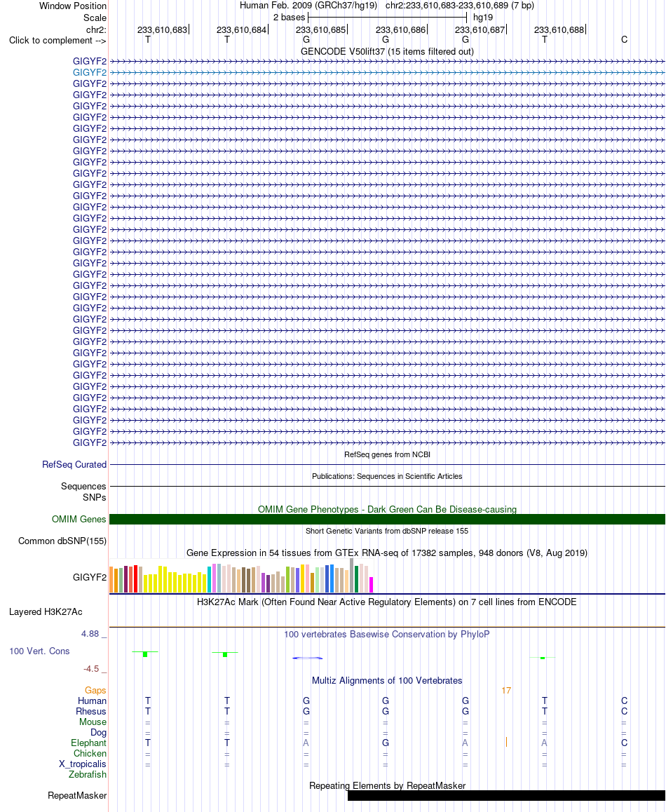This screenshot has width=666, height=812.
Task: Open the Layered H3K27Ac track label
Action: tap(46, 611)
